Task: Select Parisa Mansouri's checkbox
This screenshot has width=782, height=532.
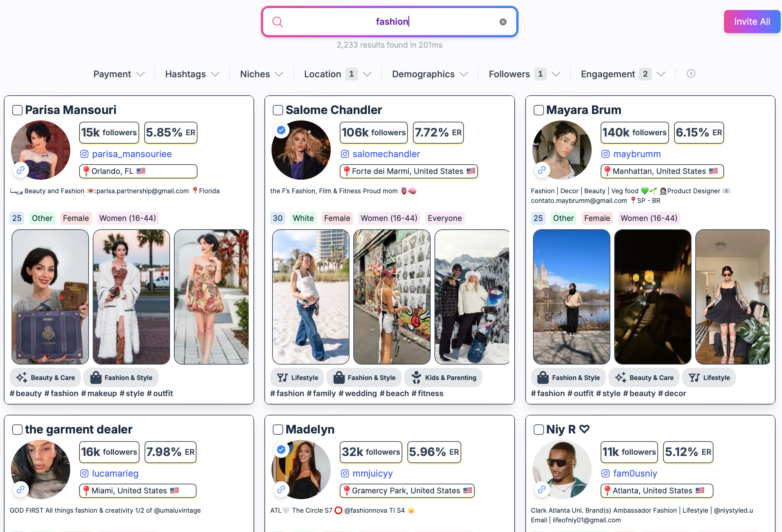Action: click(x=17, y=110)
